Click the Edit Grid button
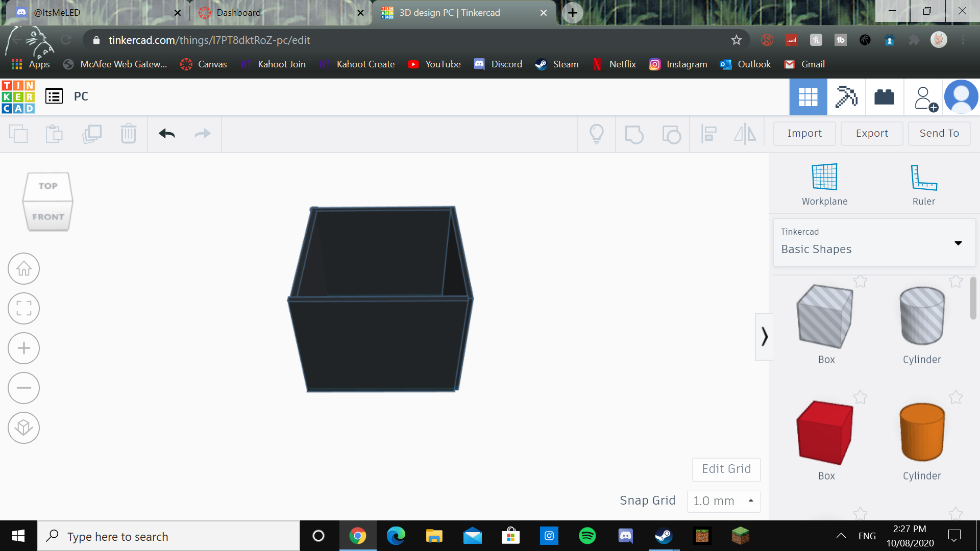Image resolution: width=980 pixels, height=551 pixels. (x=726, y=469)
